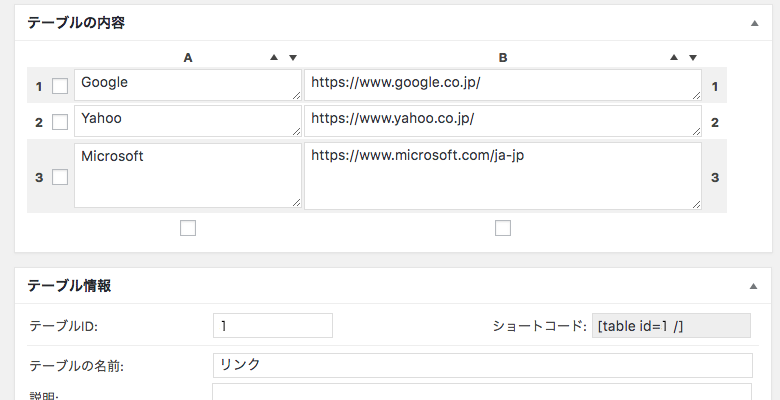The width and height of the screenshot is (780, 400).
Task: Click the microsoft.com/ja-jp URL cell
Action: tap(503, 176)
